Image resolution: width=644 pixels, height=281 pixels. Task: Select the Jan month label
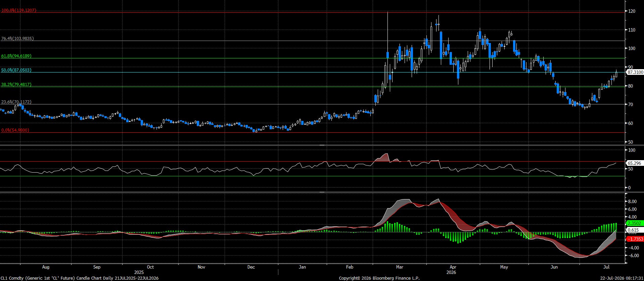click(x=302, y=267)
